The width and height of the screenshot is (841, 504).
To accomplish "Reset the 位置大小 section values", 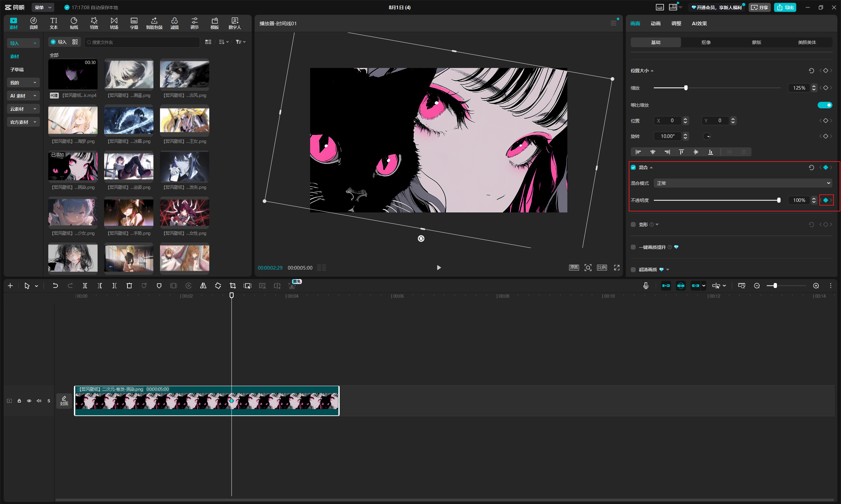I will (811, 71).
